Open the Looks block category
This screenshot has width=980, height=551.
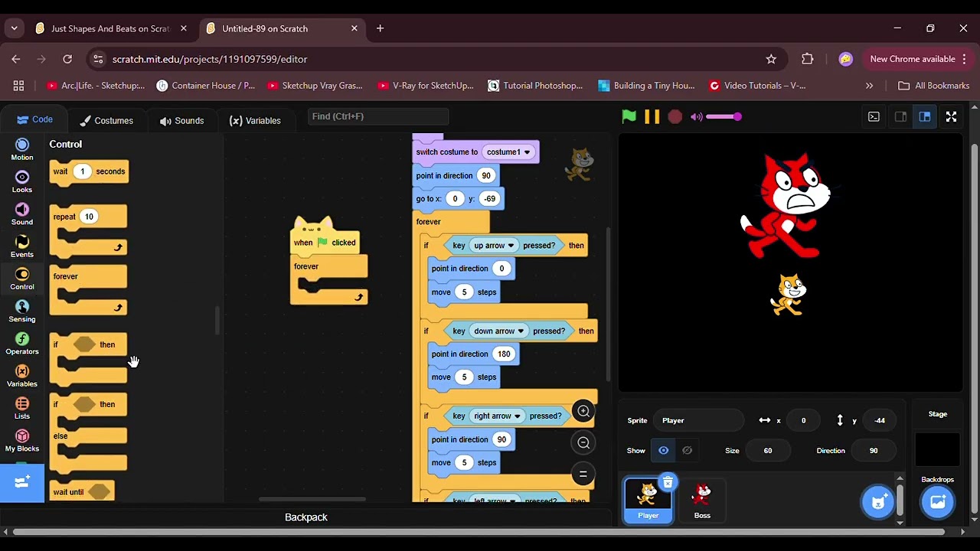pyautogui.click(x=22, y=181)
